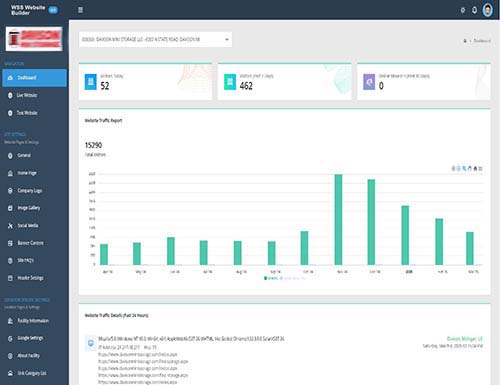Image resolution: width=500 pixels, height=385 pixels.
Task: Click the Google Settings G icon
Action: tap(10, 338)
